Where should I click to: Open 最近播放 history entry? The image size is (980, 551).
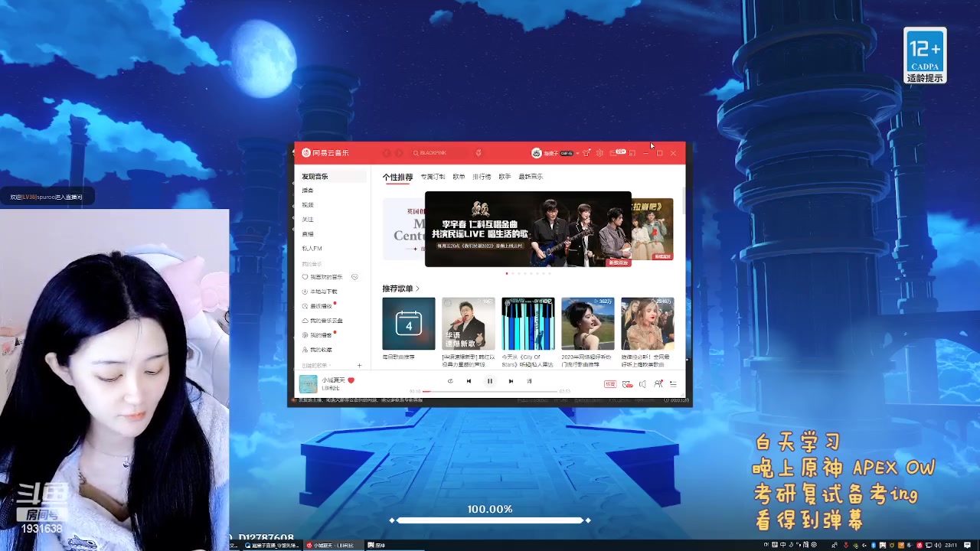[317, 306]
